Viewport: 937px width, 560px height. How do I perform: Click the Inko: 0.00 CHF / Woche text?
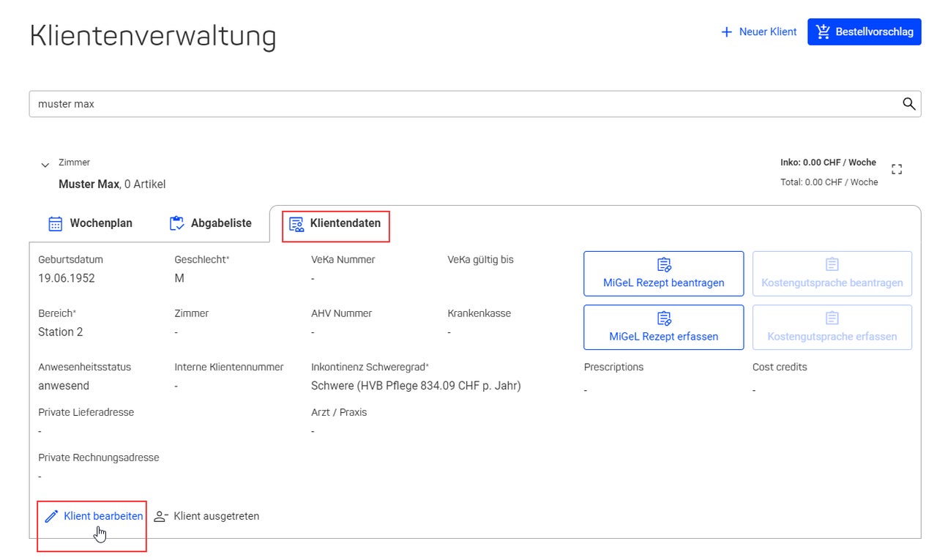coord(828,163)
